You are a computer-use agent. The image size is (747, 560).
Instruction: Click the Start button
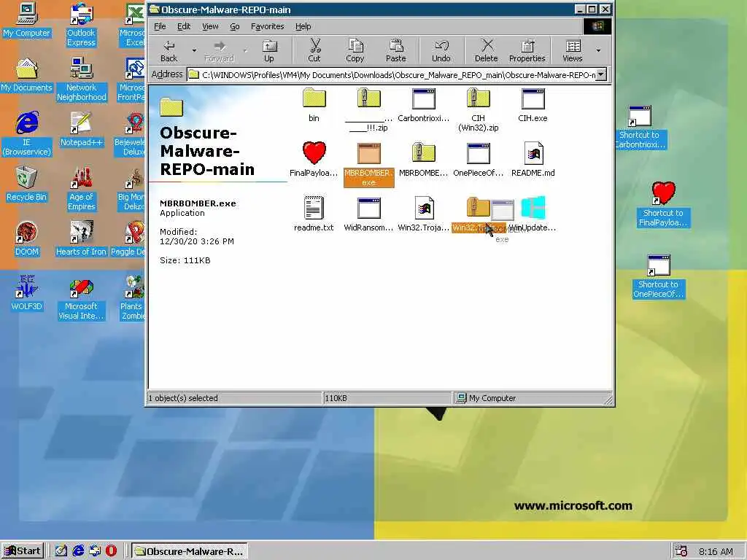click(23, 551)
